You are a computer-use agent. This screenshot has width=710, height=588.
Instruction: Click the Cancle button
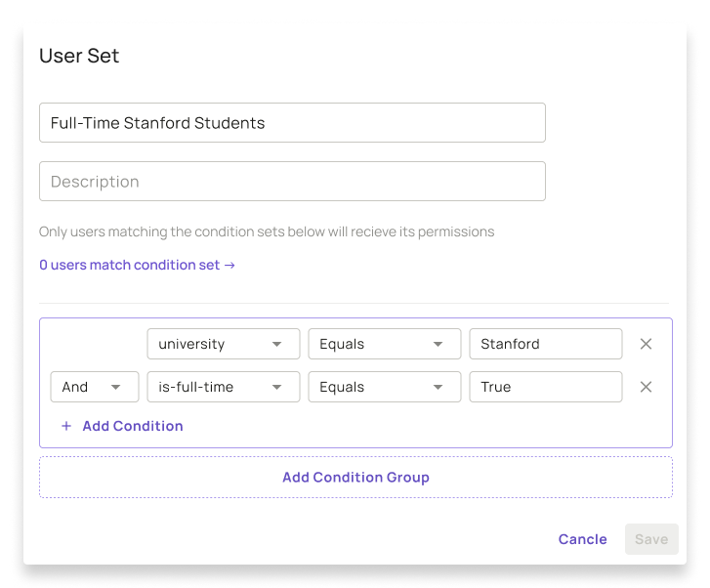pyautogui.click(x=582, y=539)
